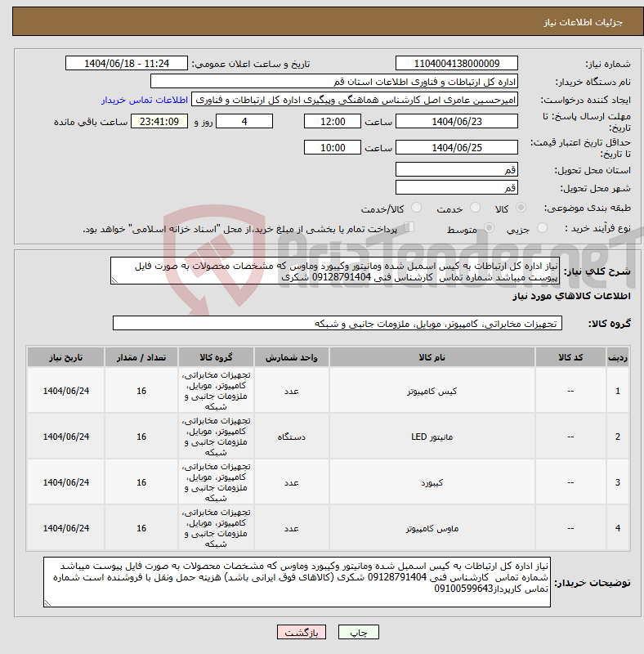
Task: Click the announcement date field 1404/06/18 - 11:24
Action: coord(127,64)
